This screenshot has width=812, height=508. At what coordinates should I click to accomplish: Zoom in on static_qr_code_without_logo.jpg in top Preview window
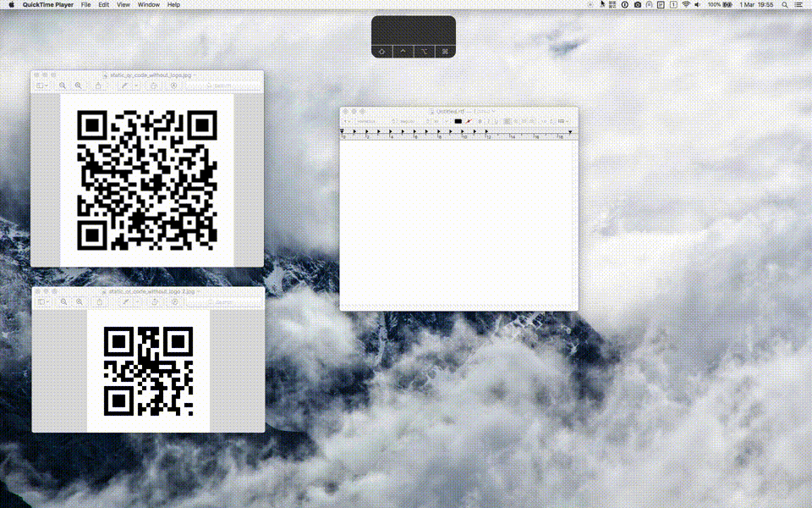pos(78,86)
